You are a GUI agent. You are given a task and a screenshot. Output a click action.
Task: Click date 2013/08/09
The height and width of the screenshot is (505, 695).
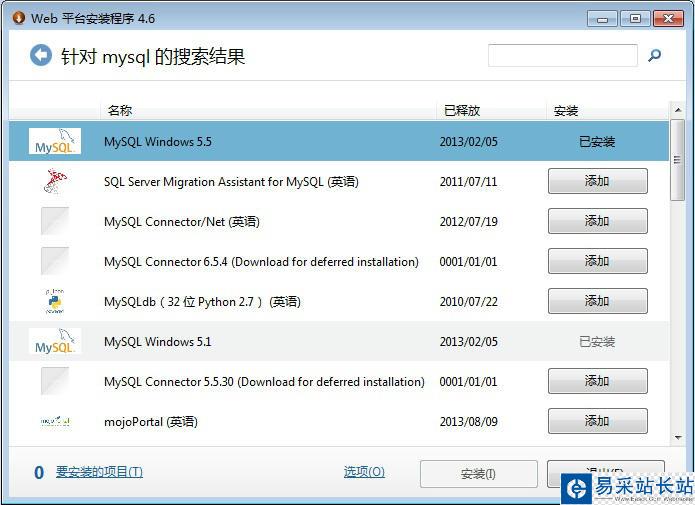pos(469,422)
